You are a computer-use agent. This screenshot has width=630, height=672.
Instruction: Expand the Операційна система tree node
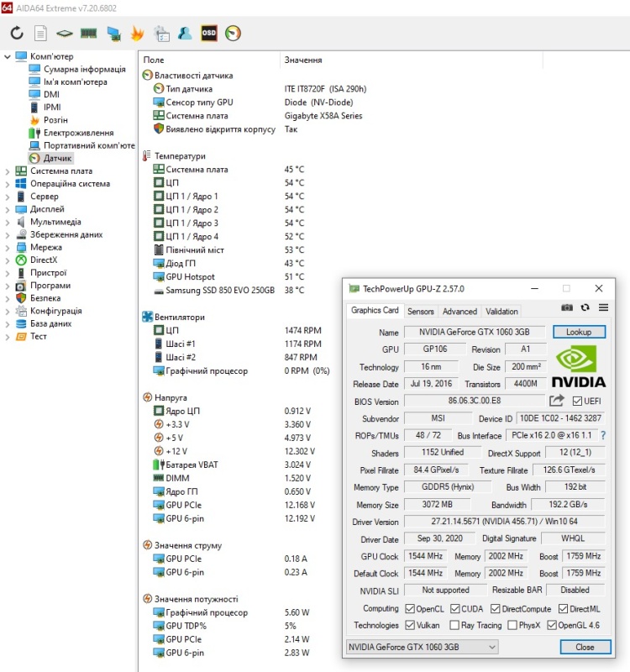click(x=7, y=184)
